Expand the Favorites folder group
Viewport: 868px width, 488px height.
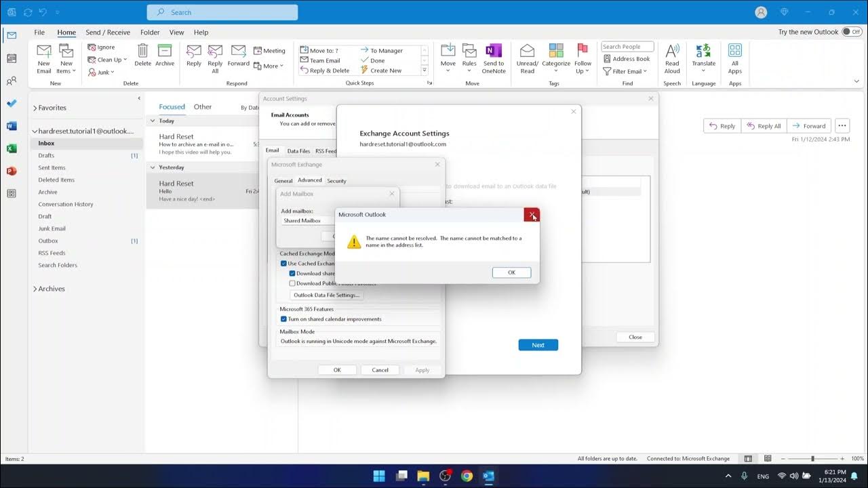click(35, 108)
